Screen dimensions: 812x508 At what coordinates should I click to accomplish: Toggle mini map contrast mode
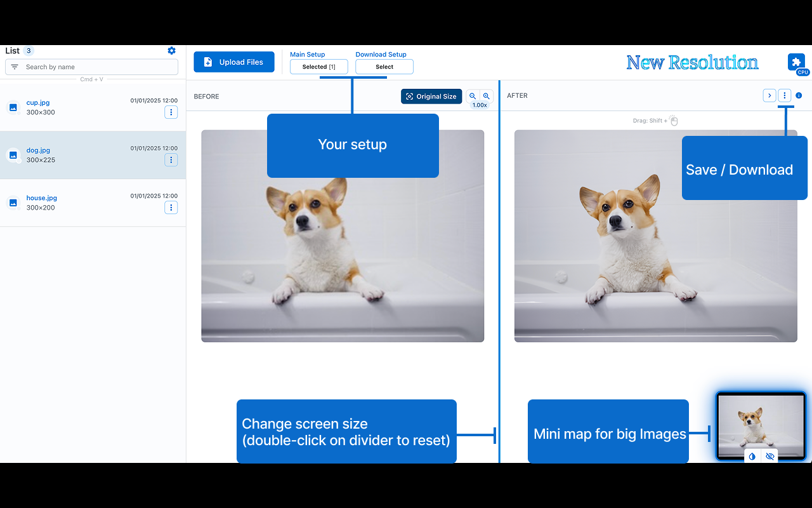click(752, 457)
